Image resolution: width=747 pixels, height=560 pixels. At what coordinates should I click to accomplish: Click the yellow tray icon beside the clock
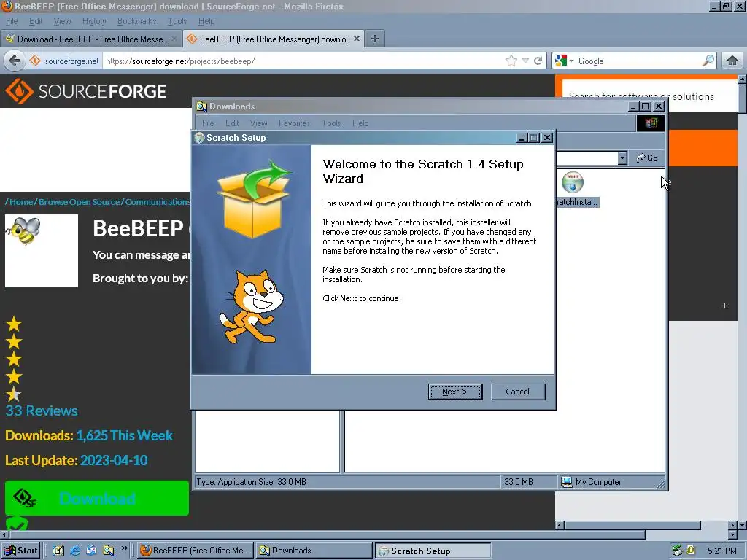690,551
